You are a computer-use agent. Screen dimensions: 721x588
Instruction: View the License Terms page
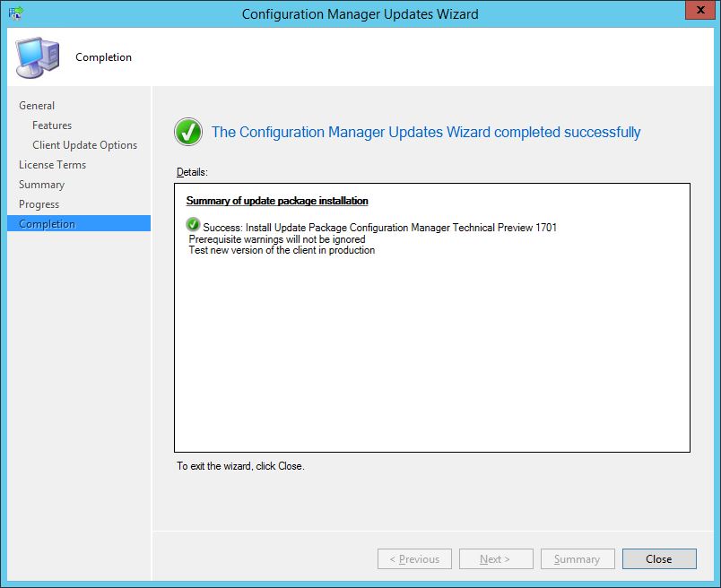[52, 164]
